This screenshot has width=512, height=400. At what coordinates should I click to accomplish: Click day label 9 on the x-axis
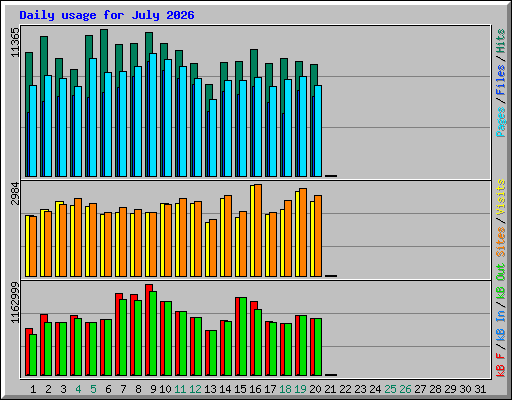pos(153,389)
